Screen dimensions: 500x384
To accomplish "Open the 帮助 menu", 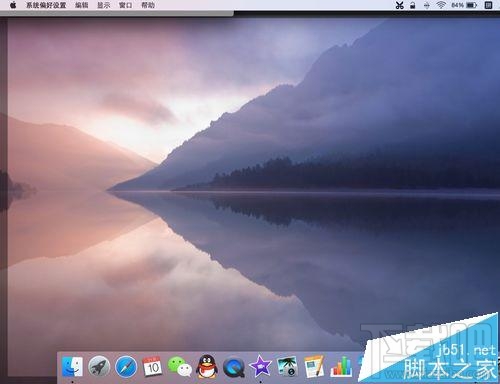I will coord(148,5).
